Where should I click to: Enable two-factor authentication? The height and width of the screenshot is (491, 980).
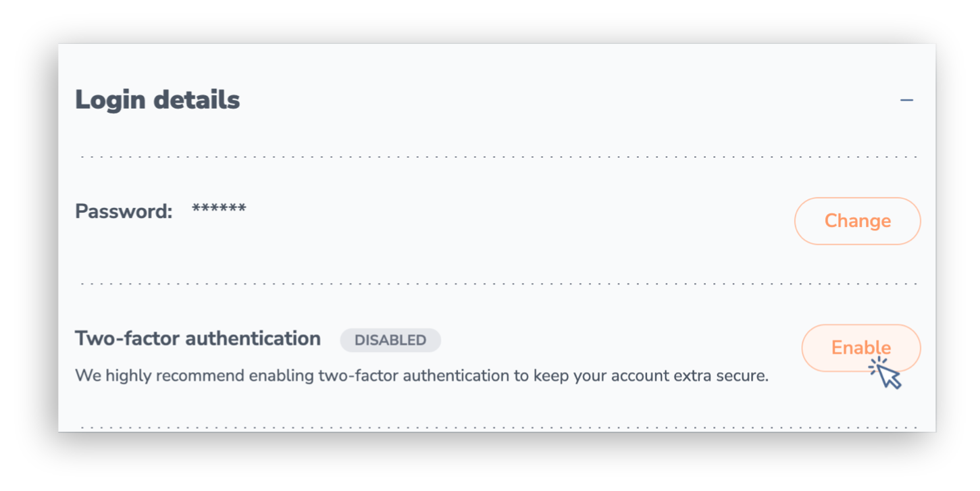(x=860, y=348)
